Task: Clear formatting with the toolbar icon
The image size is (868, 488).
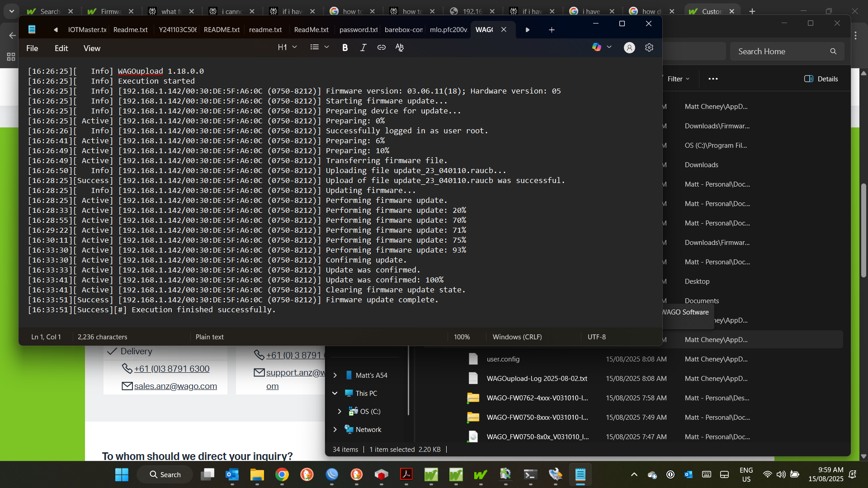Action: (x=400, y=47)
